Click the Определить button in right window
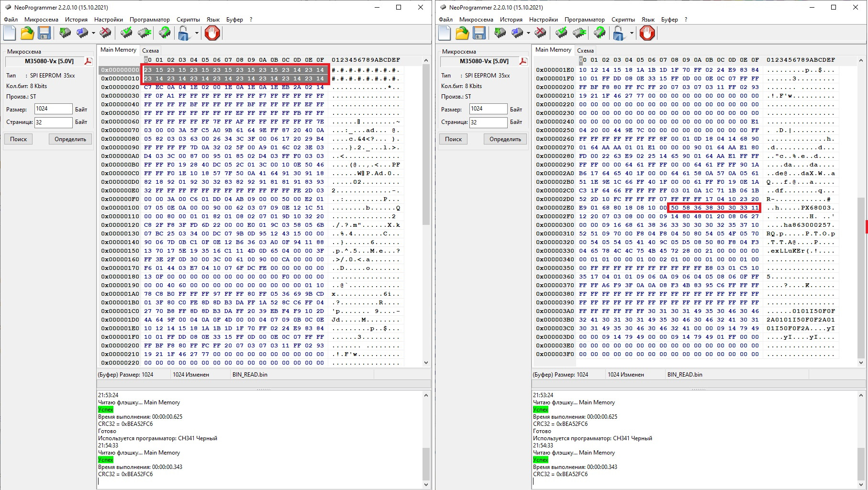Screen dimensions: 868x490 click(505, 139)
